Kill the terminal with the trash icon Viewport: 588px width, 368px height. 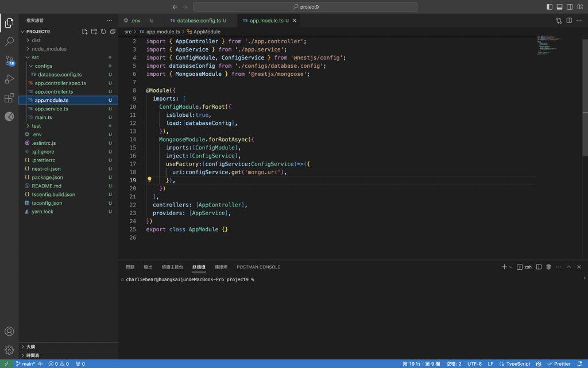coord(548,267)
